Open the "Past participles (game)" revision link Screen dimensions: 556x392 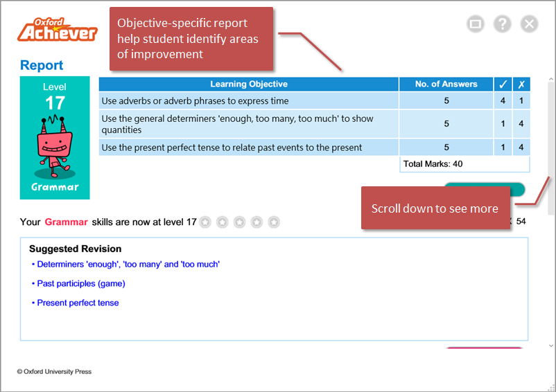click(81, 284)
